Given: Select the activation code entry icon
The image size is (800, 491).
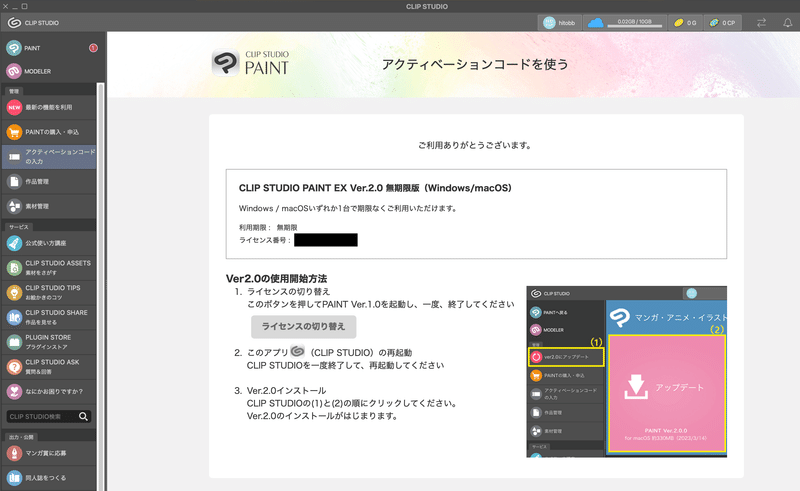Looking at the screenshot, I should [x=14, y=157].
